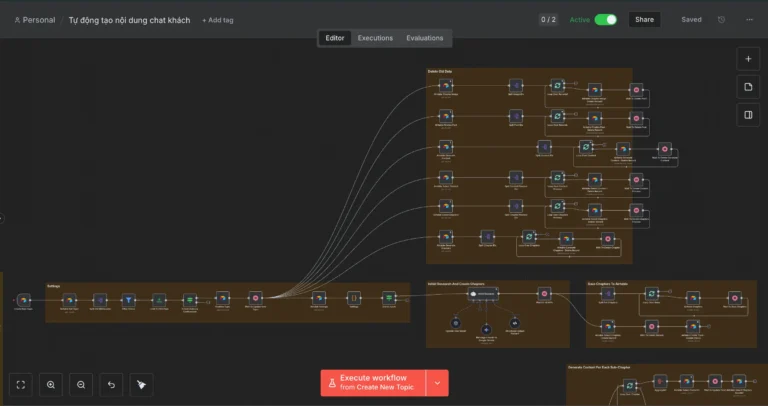Add a sticky note to canvas

coord(748,87)
